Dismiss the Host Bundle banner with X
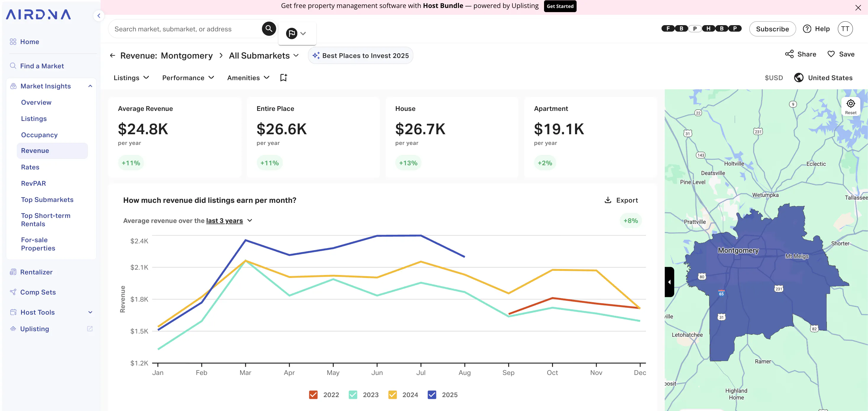The width and height of the screenshot is (868, 411). (858, 7)
